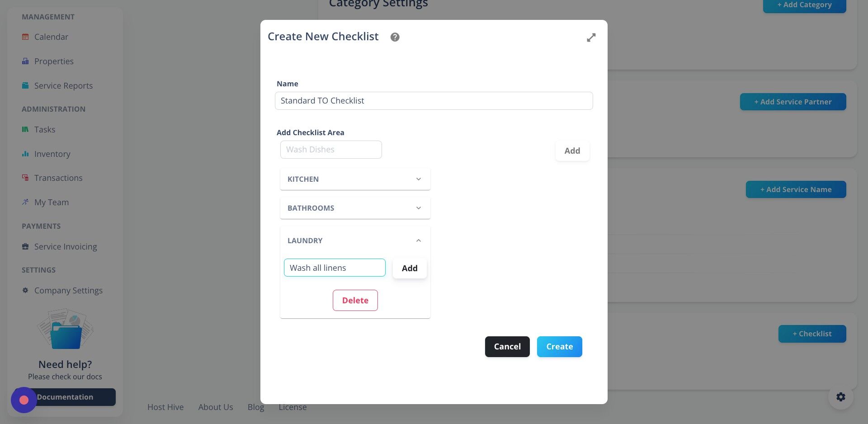Open Calendar from the sidebar icon
Screen dimensions: 868x424
point(25,37)
